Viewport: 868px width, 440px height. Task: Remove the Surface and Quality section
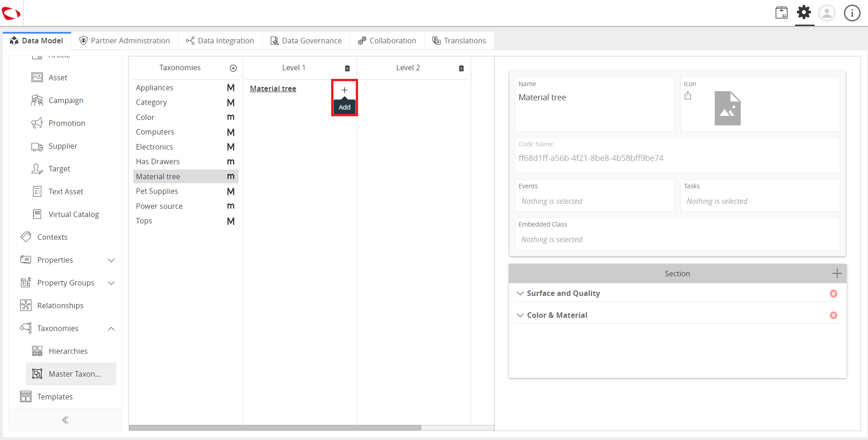[833, 294]
